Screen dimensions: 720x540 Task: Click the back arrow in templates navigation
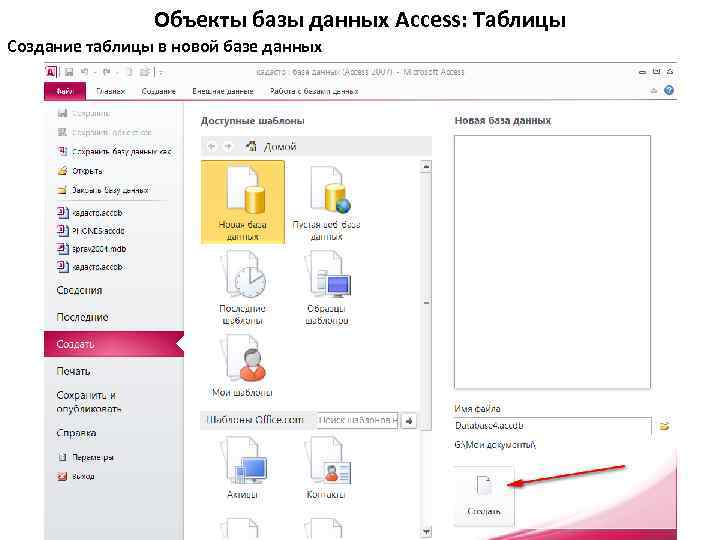pyautogui.click(x=211, y=146)
